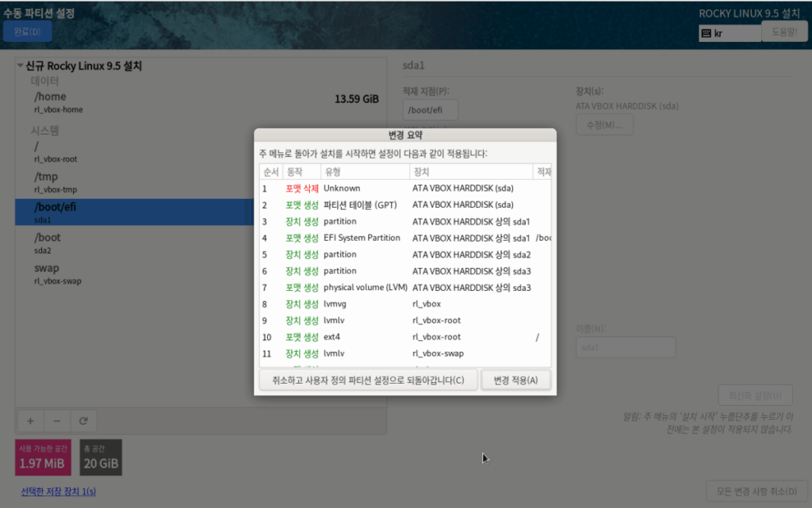Viewport: 812px width, 508px height.
Task: Click the mount point field showing /boot/efi
Action: [431, 110]
